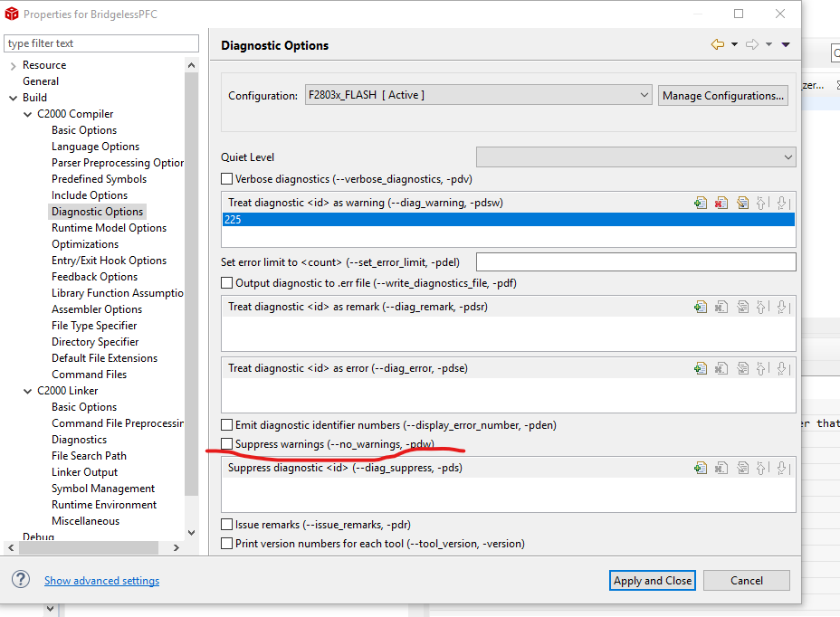Delete selected entry in diag_warning list

(721, 204)
